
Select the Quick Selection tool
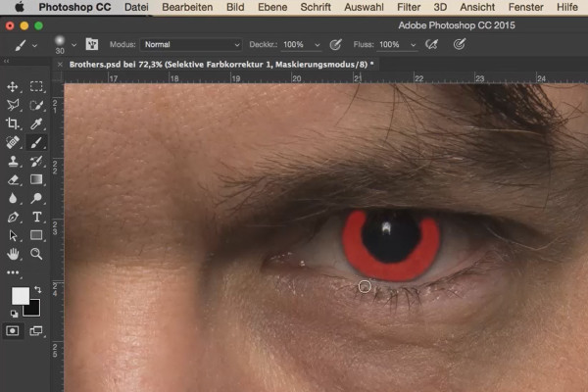(36, 105)
